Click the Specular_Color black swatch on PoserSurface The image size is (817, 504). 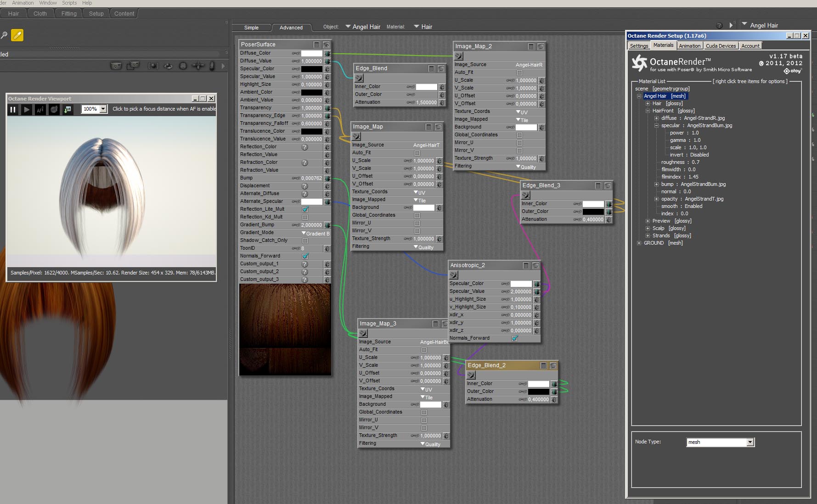tap(311, 69)
